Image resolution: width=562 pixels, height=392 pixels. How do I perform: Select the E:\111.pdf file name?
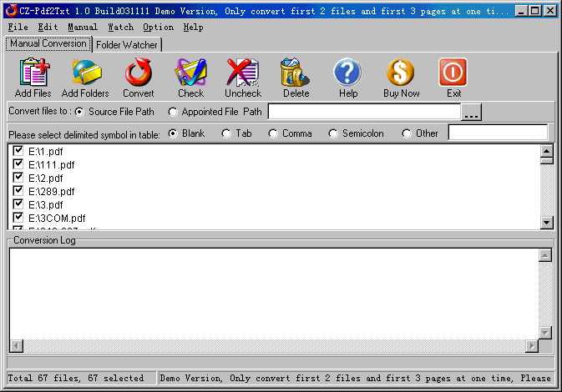pos(52,164)
